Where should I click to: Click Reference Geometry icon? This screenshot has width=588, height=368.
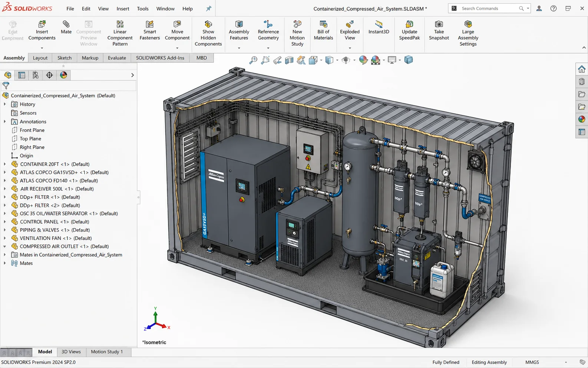point(268,30)
